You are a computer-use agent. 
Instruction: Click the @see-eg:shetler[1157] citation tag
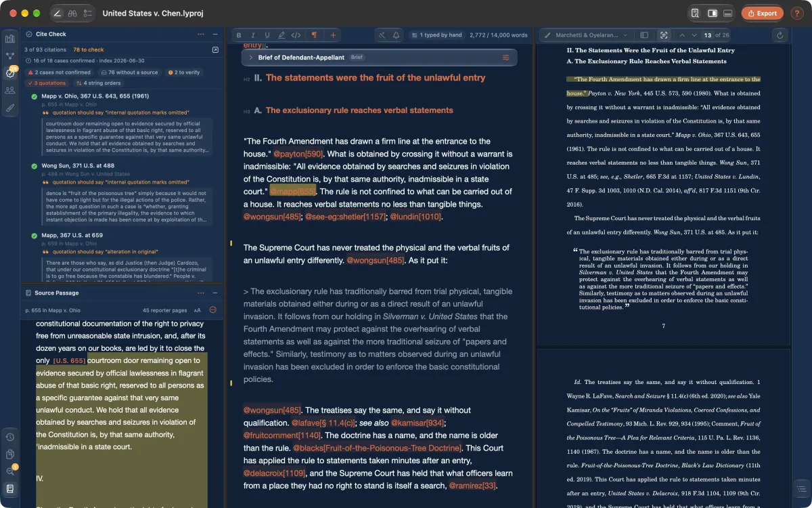tap(345, 217)
